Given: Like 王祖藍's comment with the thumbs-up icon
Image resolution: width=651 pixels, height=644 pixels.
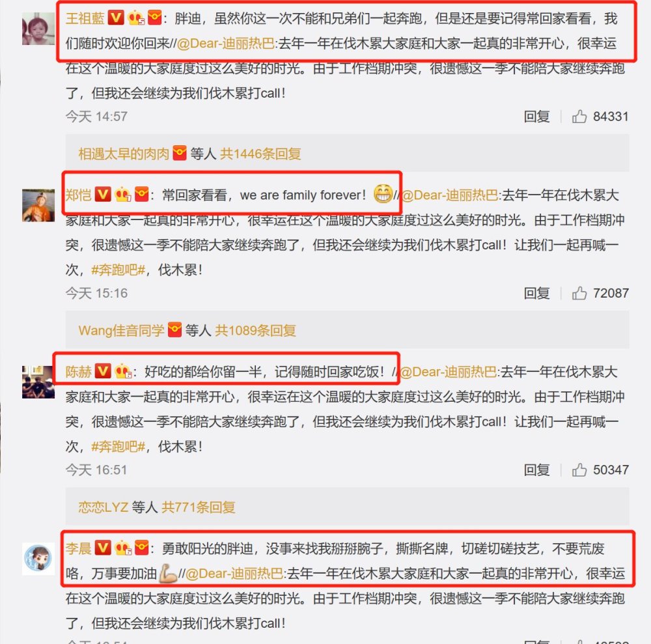Looking at the screenshot, I should coord(579,117).
